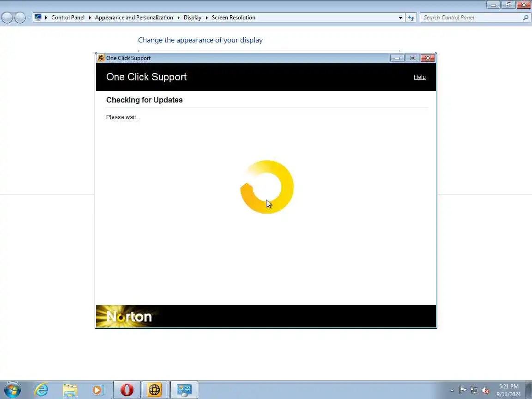Click One Click Support title bar text
Viewport: 532px width, 399px height.
click(128, 58)
